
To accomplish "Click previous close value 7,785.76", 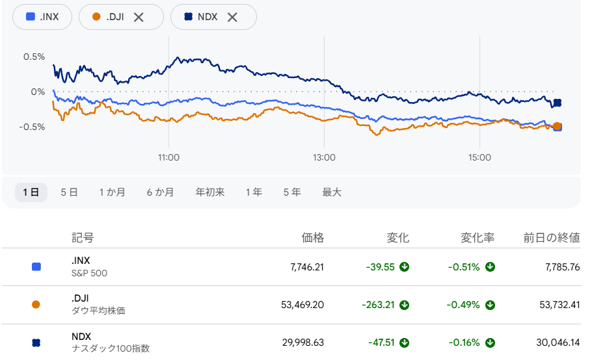I will click(563, 267).
